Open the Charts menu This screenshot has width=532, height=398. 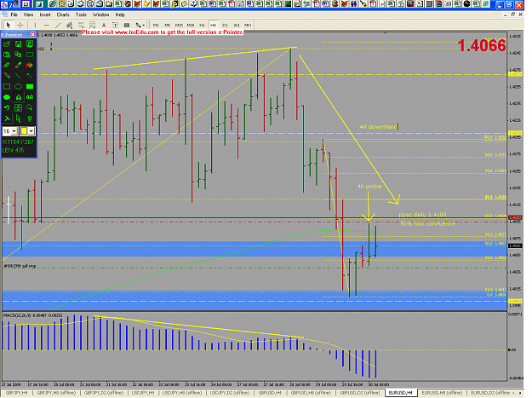(x=63, y=14)
